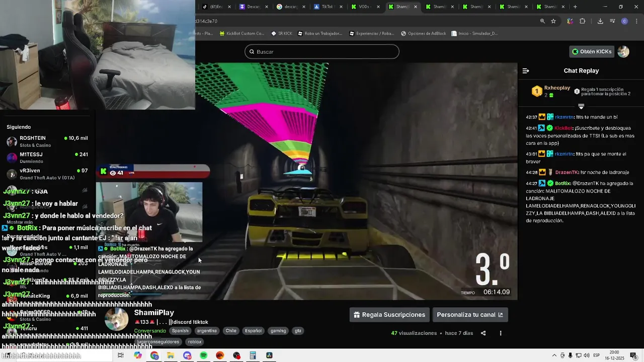644x362 pixels.
Task: Open Chrome three-dot menu
Action: [637, 21]
